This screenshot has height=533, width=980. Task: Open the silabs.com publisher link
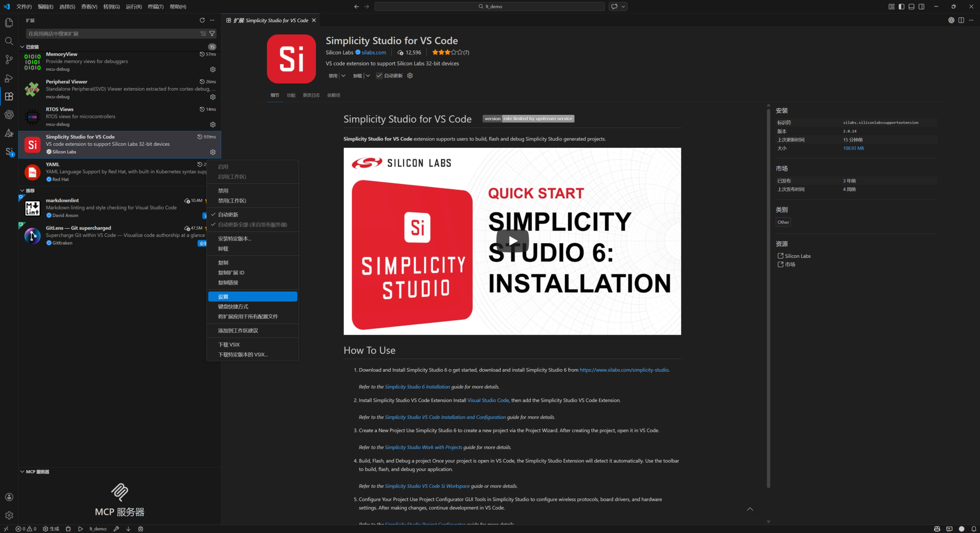click(x=374, y=52)
